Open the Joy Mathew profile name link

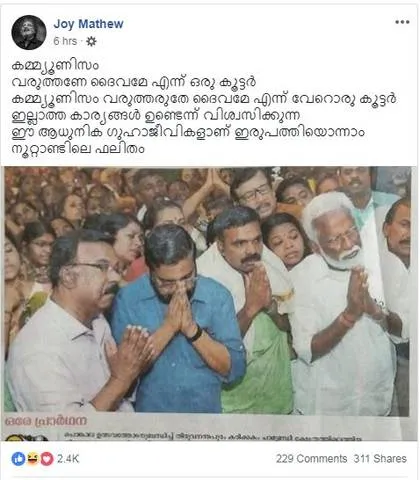[88, 24]
